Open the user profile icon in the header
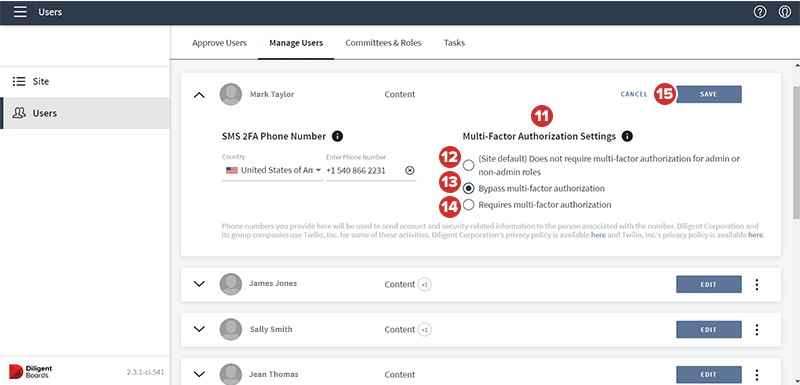Screen dimensions: 800x385 click(785, 12)
